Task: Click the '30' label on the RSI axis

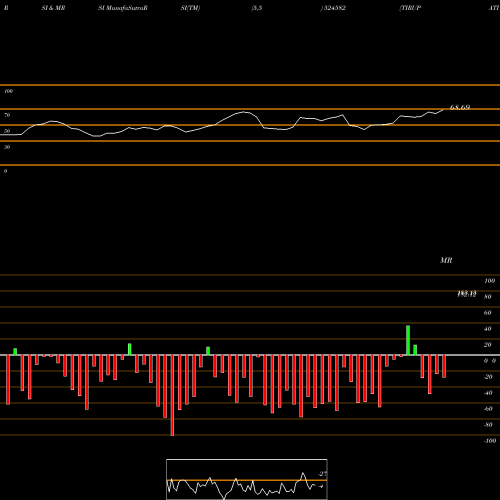Action: pyautogui.click(x=7, y=147)
